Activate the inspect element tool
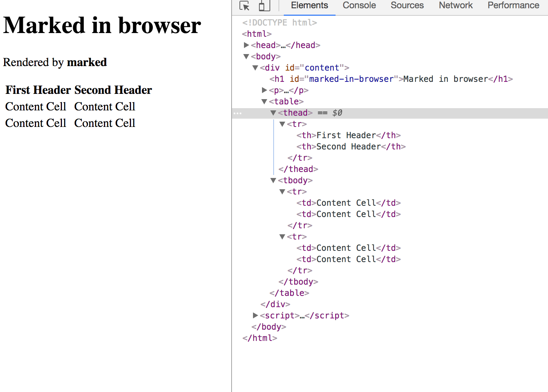 click(244, 6)
